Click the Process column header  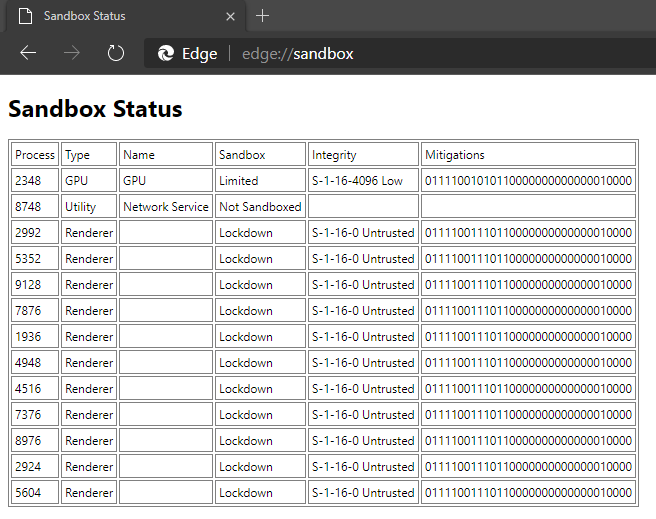pos(35,155)
